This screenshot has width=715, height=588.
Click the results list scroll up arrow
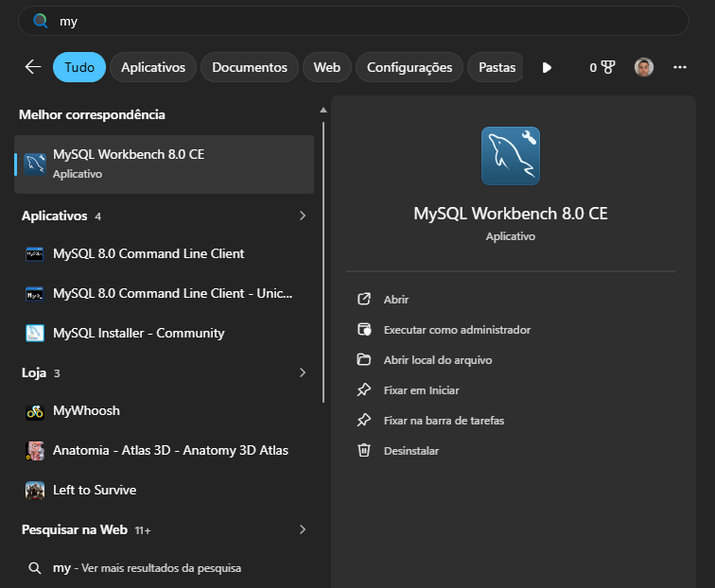tap(323, 110)
